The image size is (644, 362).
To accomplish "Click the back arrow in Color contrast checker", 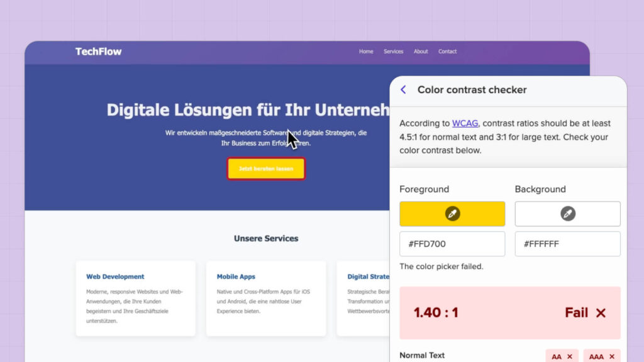I will (x=403, y=89).
